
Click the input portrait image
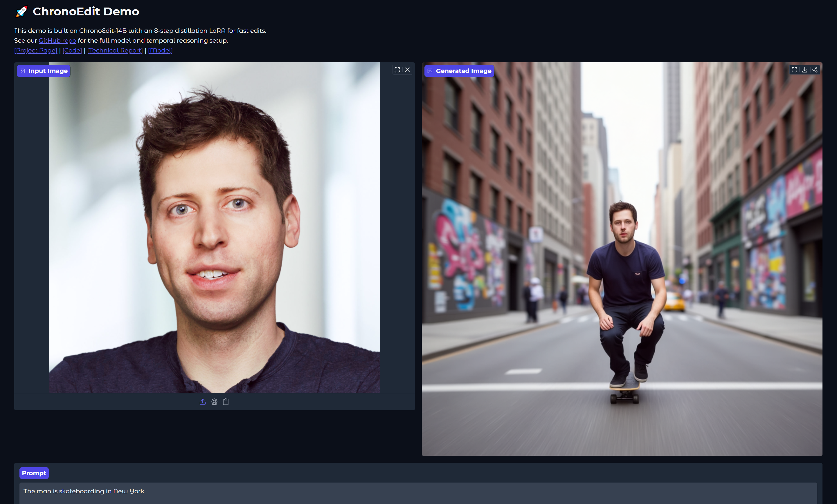(x=214, y=227)
